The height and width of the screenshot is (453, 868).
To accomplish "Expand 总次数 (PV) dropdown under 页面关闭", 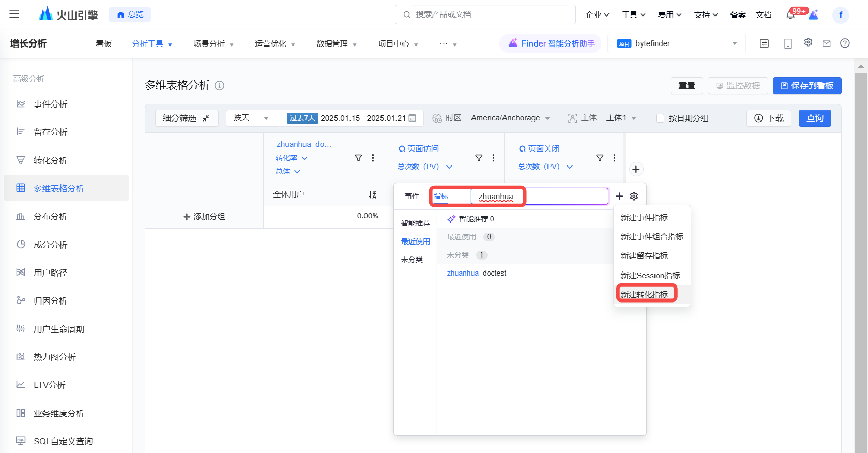I will 545,167.
